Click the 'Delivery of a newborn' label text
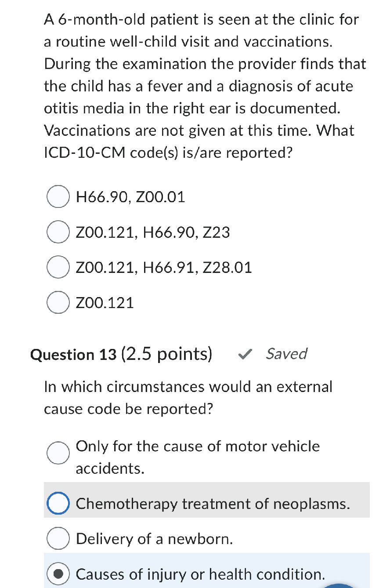The height and width of the screenshot is (588, 390). 154,539
